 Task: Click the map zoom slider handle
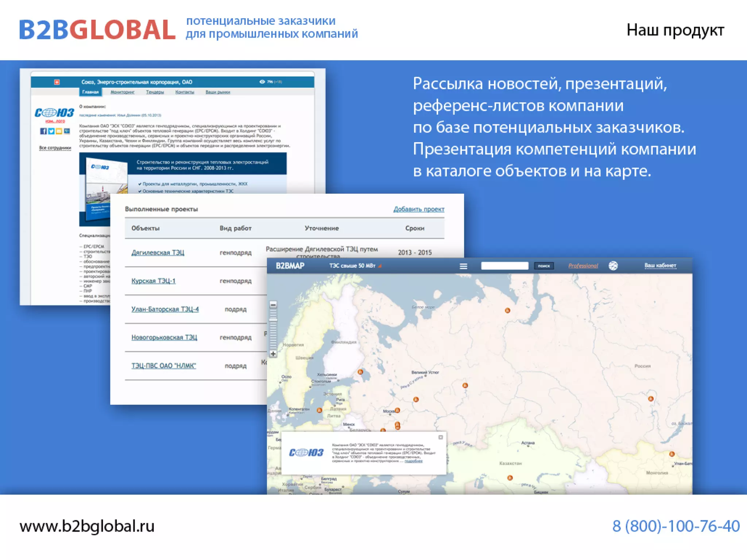click(273, 320)
